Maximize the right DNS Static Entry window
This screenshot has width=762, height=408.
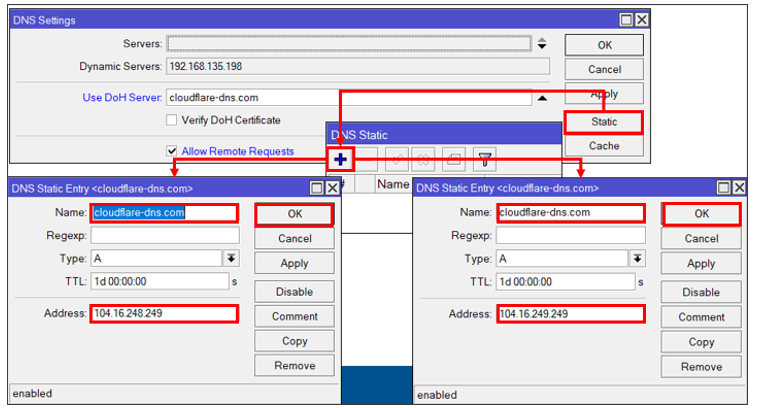coord(724,187)
